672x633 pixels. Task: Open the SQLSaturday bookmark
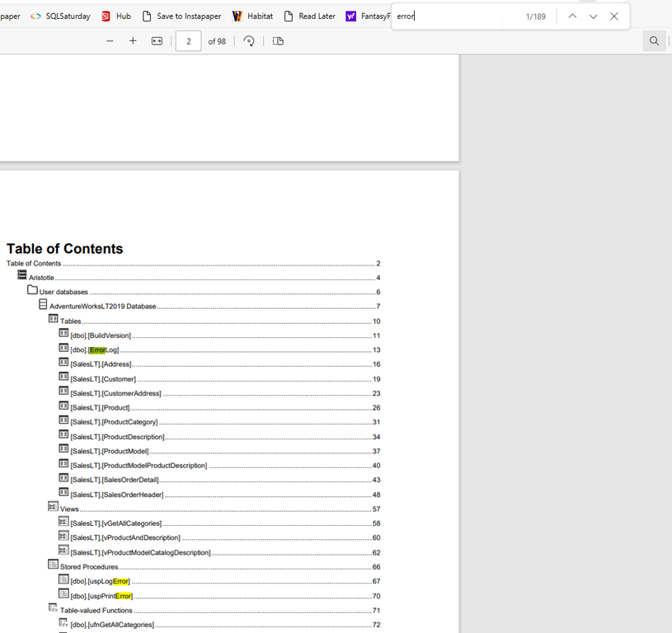(60, 16)
